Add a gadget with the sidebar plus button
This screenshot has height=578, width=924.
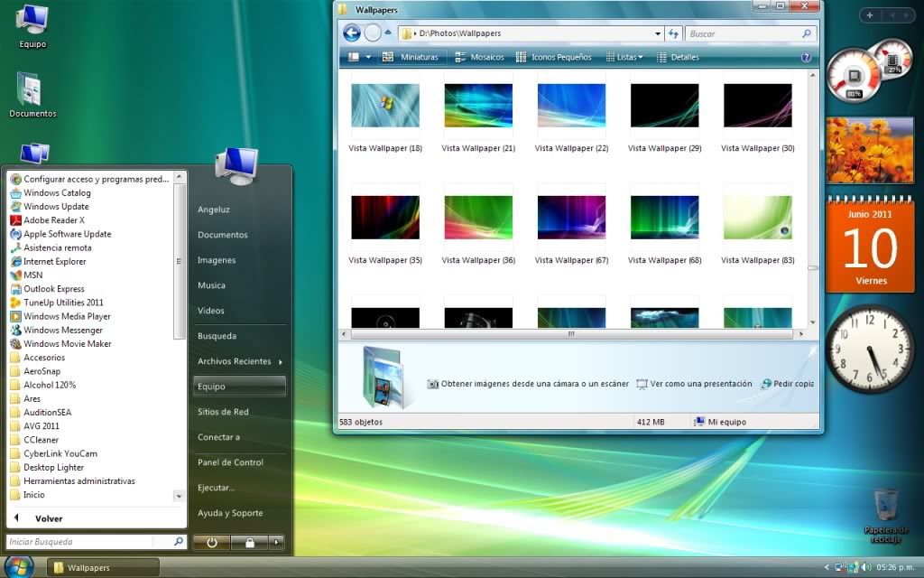pos(870,15)
